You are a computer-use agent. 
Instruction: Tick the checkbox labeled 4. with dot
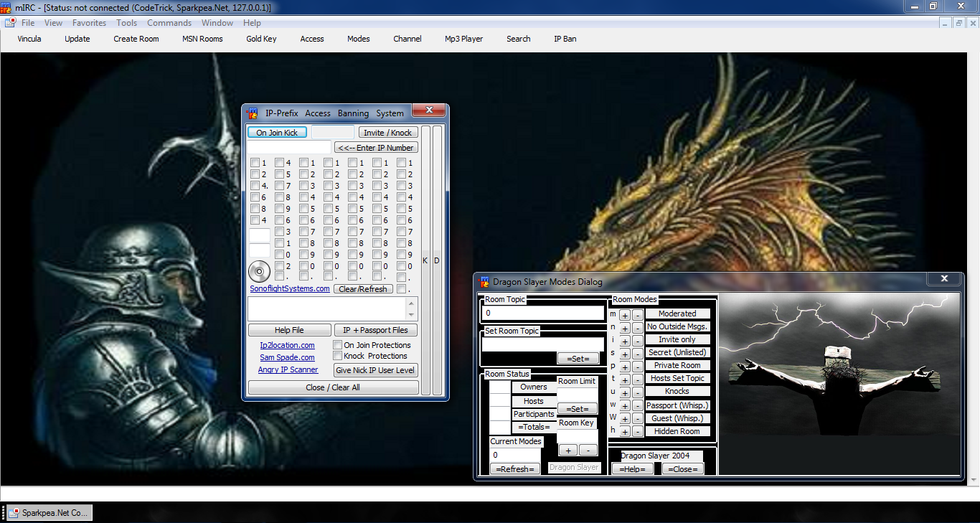pos(255,186)
